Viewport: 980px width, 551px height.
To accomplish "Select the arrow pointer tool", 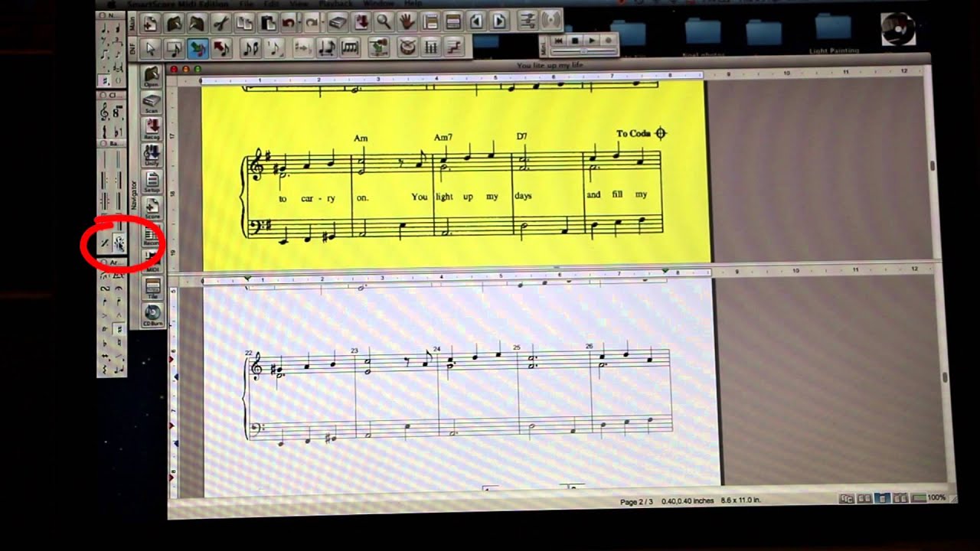I will tap(151, 48).
